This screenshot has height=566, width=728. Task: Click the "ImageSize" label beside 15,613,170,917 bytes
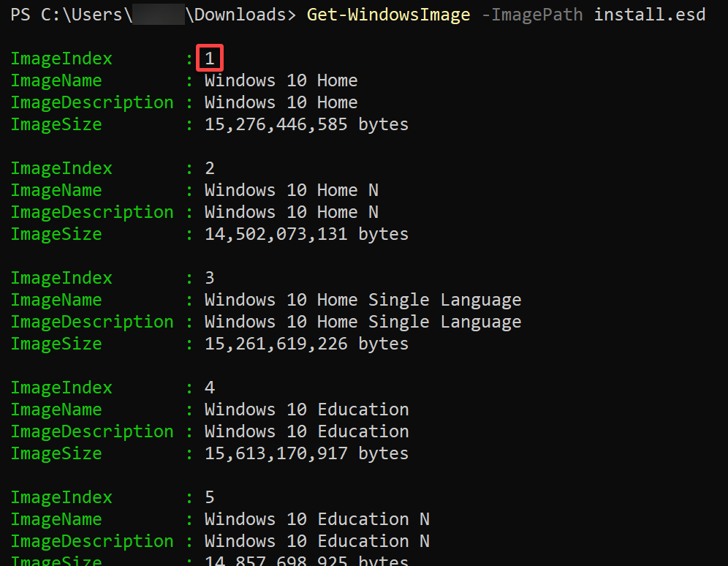(x=56, y=453)
